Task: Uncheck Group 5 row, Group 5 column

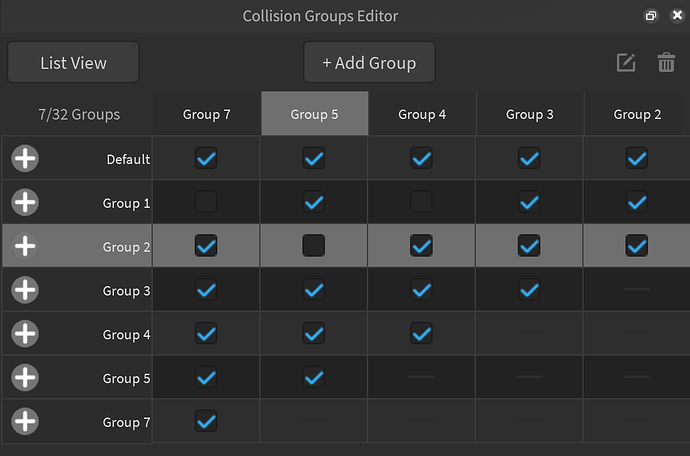Action: (x=314, y=377)
